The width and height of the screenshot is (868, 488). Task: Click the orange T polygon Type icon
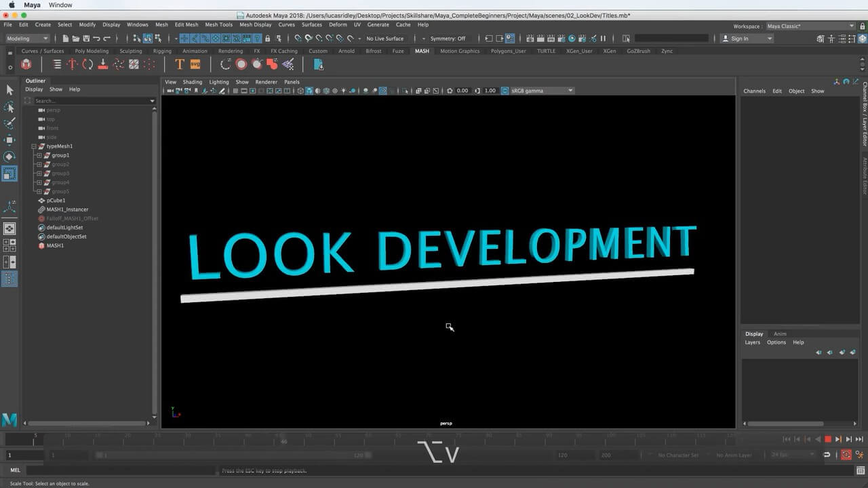[180, 64]
